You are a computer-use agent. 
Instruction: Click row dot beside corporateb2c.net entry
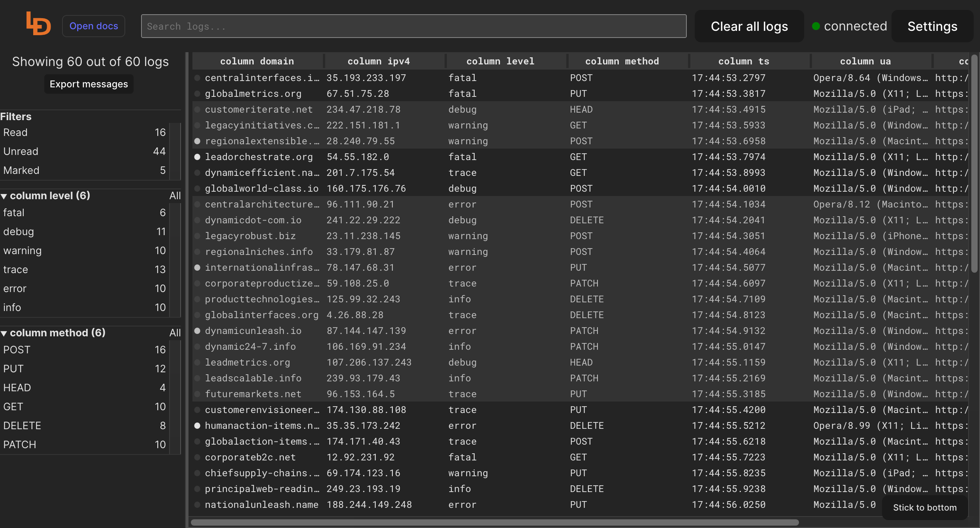(197, 457)
